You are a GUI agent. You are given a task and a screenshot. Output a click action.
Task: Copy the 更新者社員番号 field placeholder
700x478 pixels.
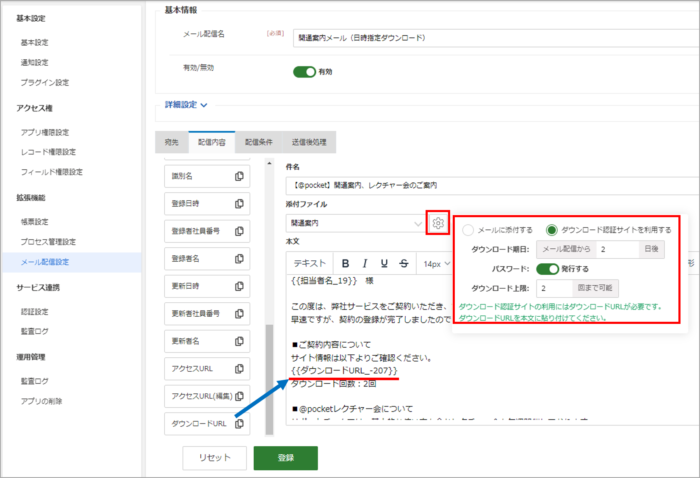tap(239, 314)
